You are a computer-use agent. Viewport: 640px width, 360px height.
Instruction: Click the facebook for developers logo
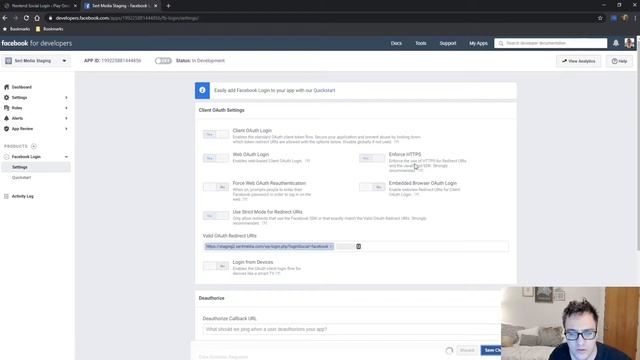[x=36, y=43]
